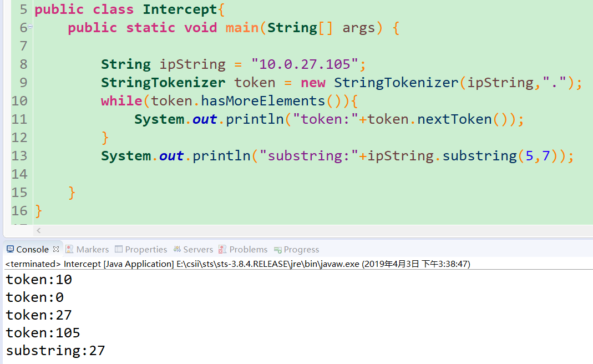Click the 'new' keyword on line 9
This screenshot has width=593, height=364.
coord(313,83)
